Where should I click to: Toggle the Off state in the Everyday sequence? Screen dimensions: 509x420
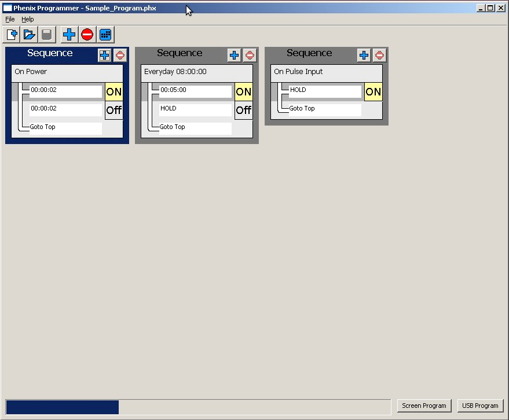(x=243, y=110)
